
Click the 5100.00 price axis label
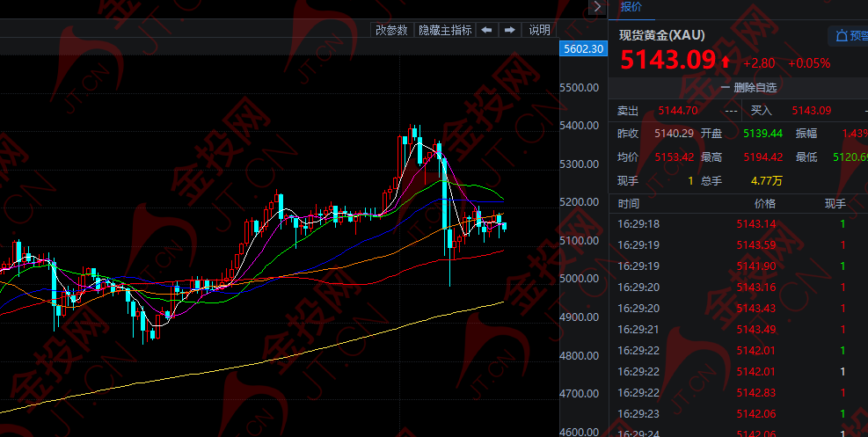click(x=580, y=241)
